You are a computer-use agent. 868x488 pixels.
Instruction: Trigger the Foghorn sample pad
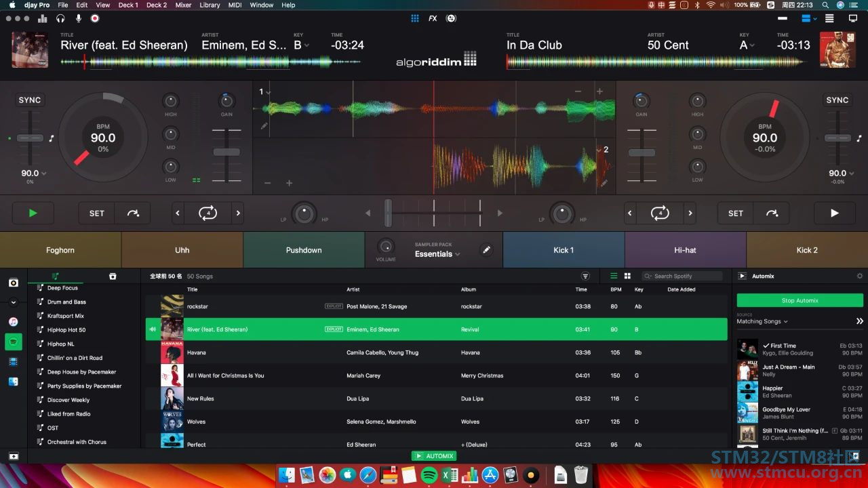coord(60,250)
